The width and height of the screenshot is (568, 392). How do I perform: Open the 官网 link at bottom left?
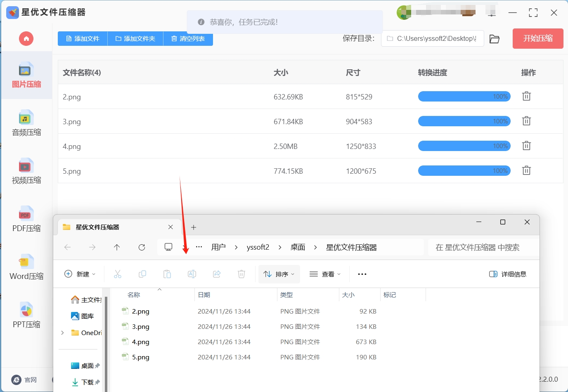24,380
